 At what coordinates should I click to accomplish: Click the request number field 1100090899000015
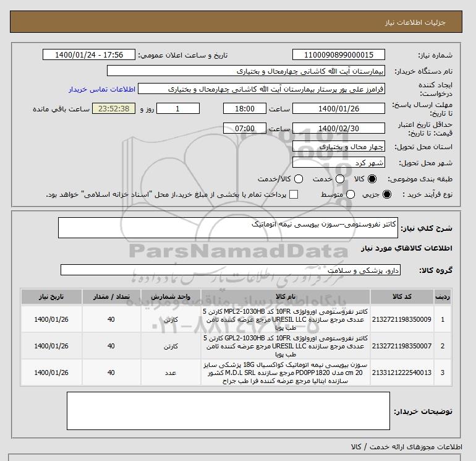coord(339,54)
